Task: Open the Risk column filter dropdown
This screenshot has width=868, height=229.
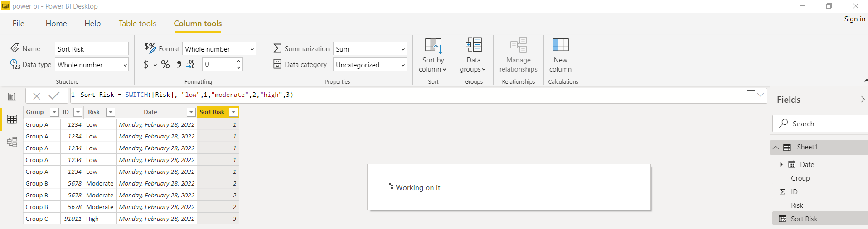Action: (x=110, y=112)
